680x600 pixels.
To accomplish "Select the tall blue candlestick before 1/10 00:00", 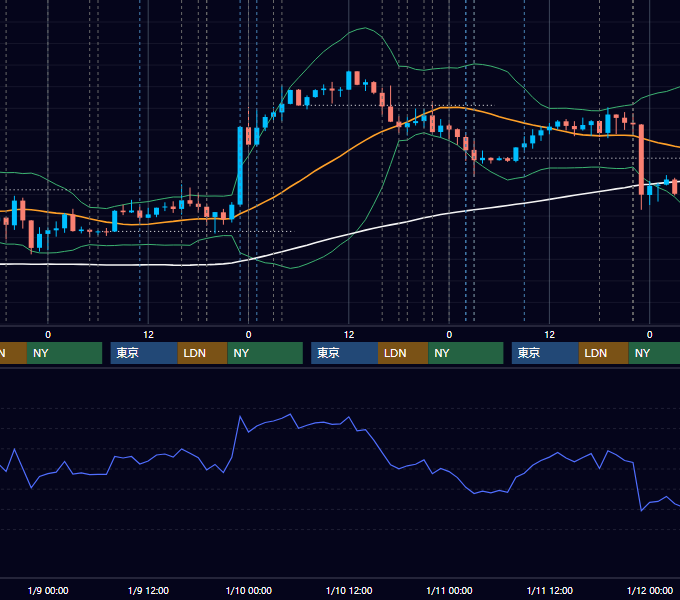I will [240, 166].
